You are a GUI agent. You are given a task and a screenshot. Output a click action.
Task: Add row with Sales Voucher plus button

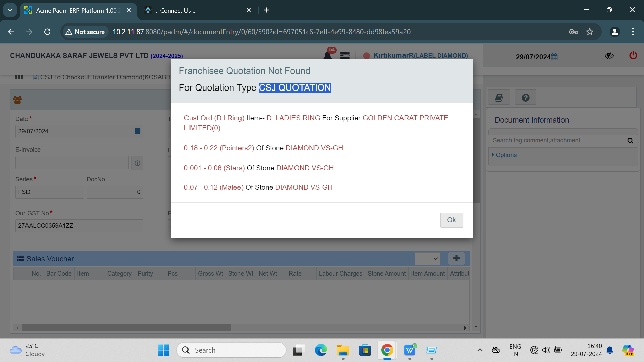[x=457, y=258]
